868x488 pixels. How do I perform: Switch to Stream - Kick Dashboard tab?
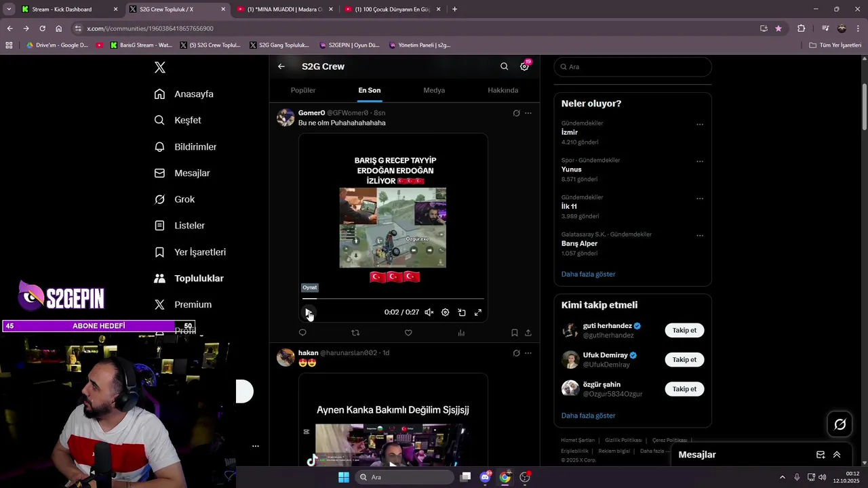(x=69, y=9)
